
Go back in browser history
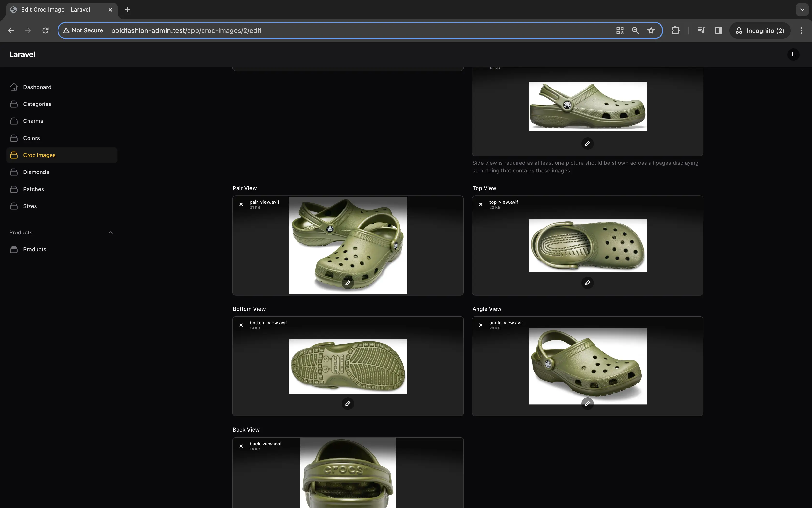coord(11,30)
